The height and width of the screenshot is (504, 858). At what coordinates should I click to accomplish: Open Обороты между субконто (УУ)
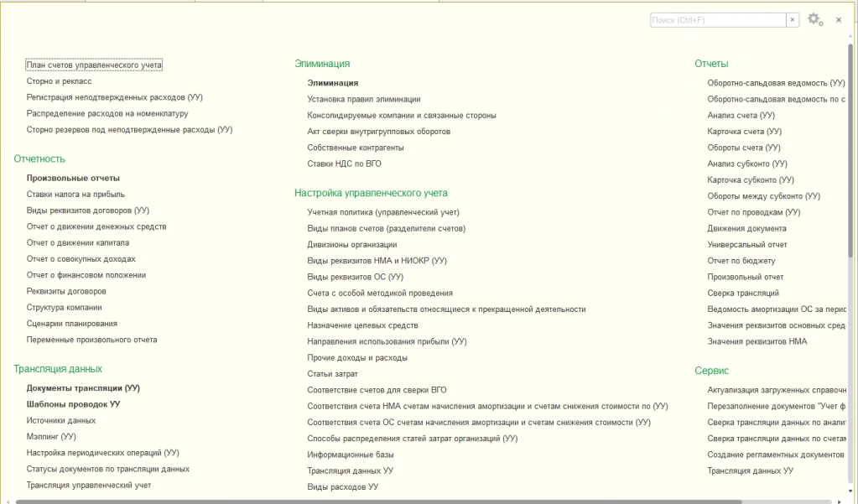click(x=763, y=196)
